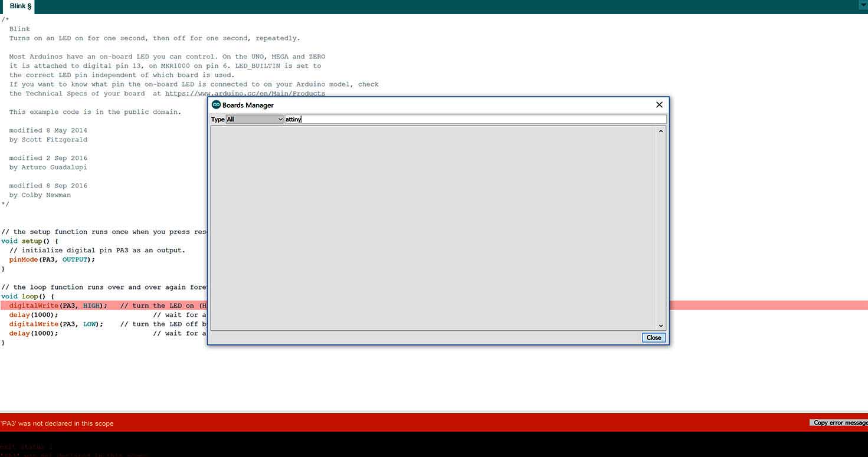Click the Type label in the Boards Manager
This screenshot has width=868, height=457.
218,119
